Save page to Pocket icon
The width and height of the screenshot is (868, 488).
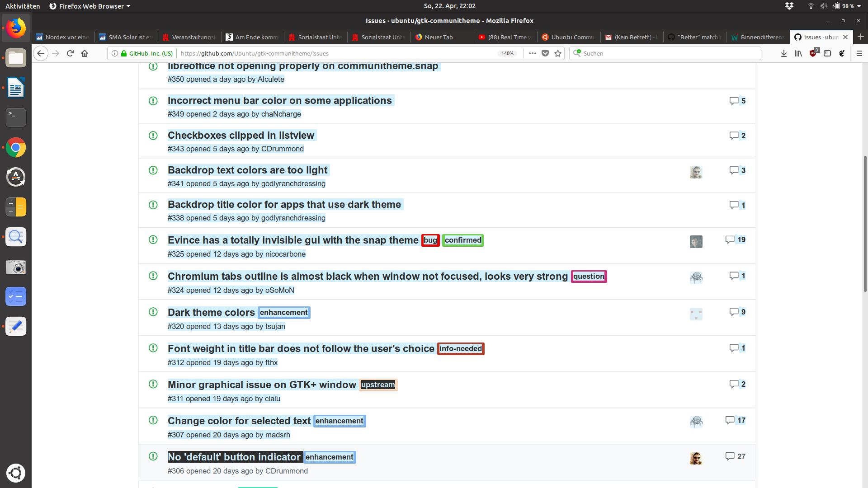545,53
